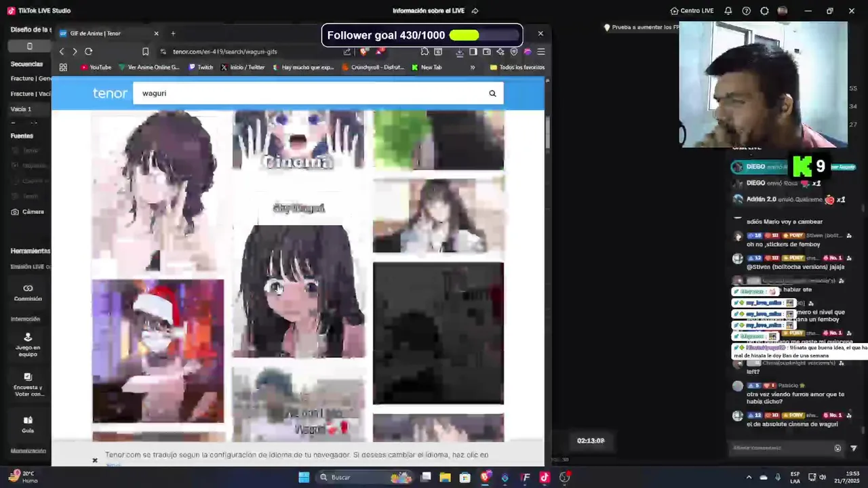Select the 'Cámara' source
This screenshot has width=868, height=488.
28,211
